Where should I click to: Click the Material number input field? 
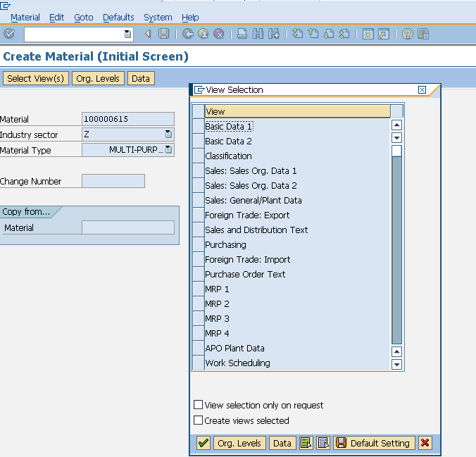click(128, 119)
